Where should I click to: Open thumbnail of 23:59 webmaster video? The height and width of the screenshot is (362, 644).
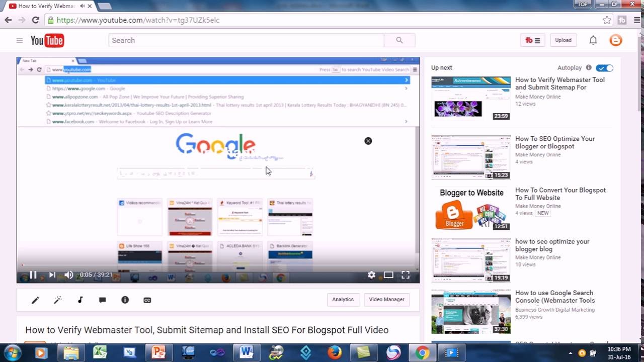tap(471, 99)
